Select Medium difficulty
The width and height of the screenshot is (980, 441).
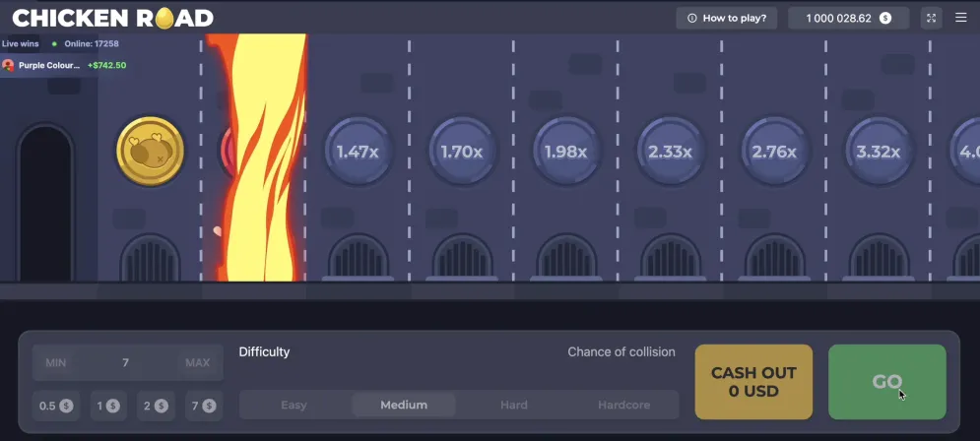[404, 405]
